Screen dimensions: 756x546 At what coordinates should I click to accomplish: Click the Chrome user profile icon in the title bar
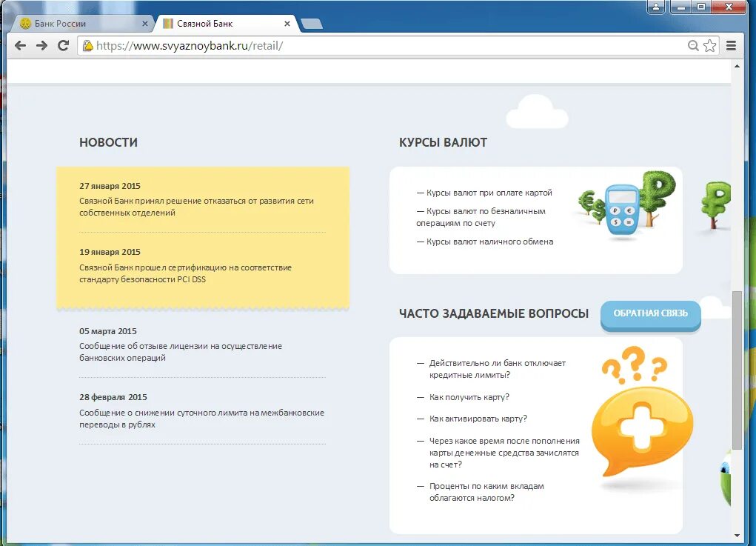[656, 7]
